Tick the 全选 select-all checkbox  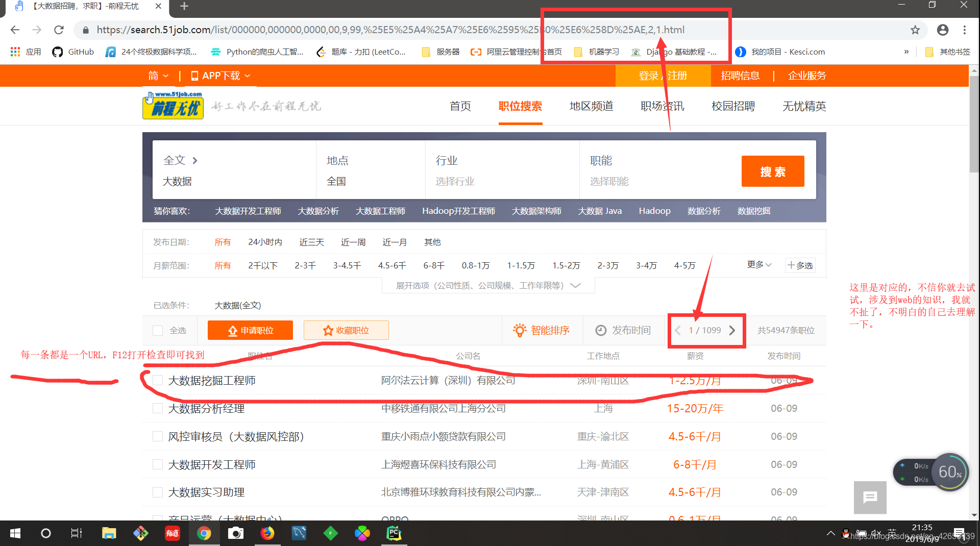click(158, 331)
